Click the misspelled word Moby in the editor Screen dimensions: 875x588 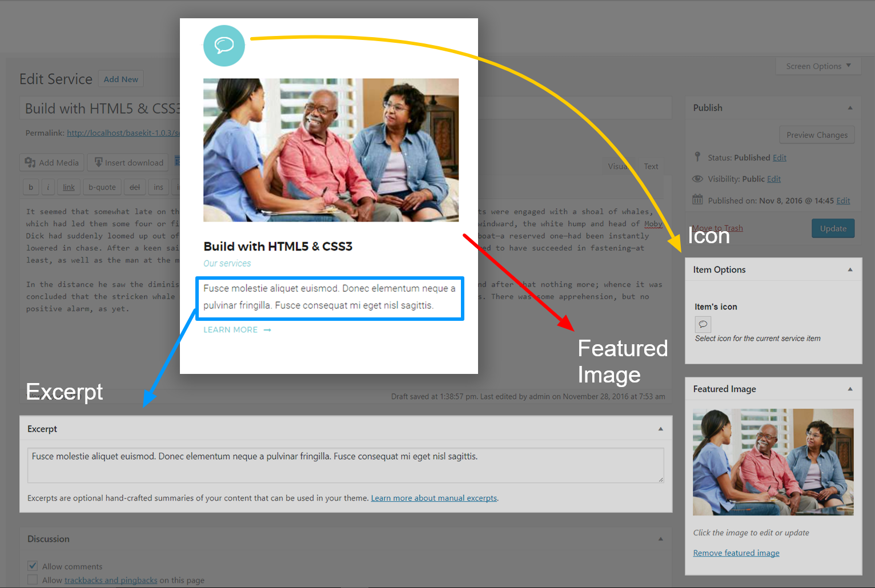(653, 224)
